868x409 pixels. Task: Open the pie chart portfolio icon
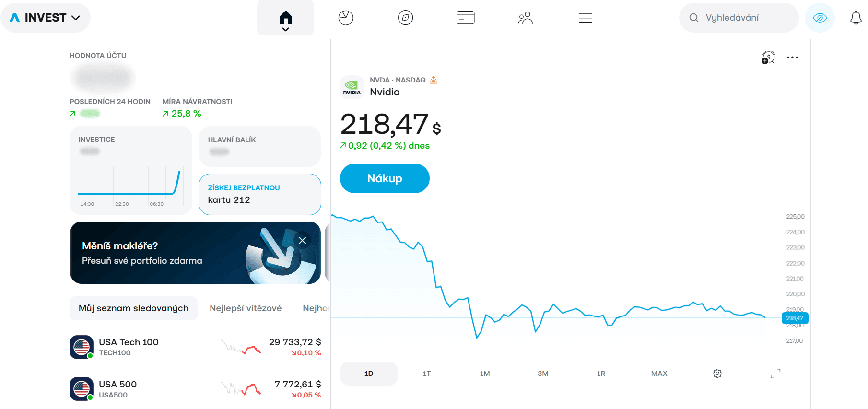(345, 18)
